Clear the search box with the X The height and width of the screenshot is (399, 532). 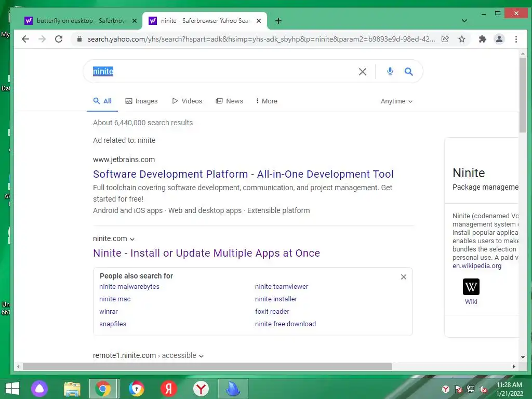pyautogui.click(x=363, y=72)
